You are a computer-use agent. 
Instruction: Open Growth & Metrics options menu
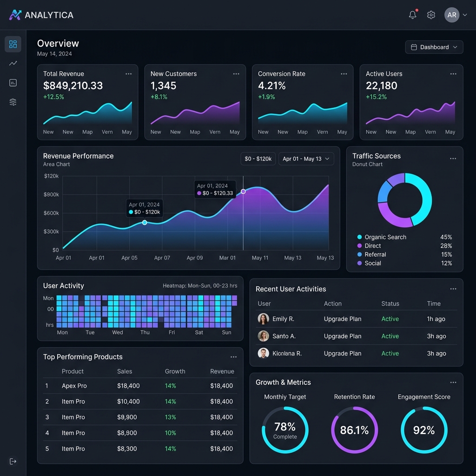click(453, 382)
